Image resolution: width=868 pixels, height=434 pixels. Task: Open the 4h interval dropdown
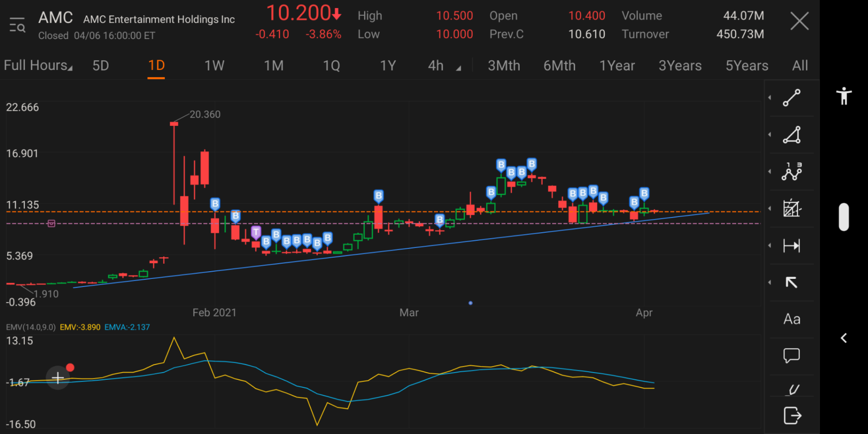coord(444,66)
